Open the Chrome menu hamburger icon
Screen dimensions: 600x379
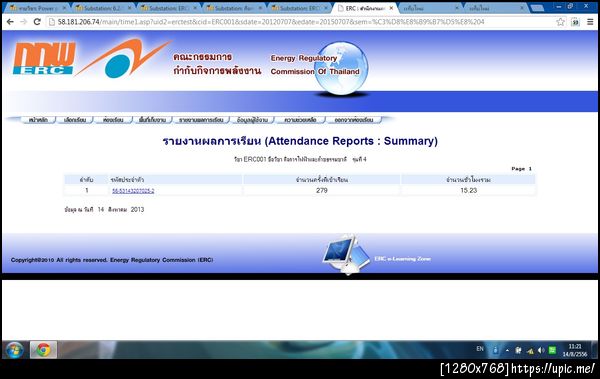pos(590,22)
